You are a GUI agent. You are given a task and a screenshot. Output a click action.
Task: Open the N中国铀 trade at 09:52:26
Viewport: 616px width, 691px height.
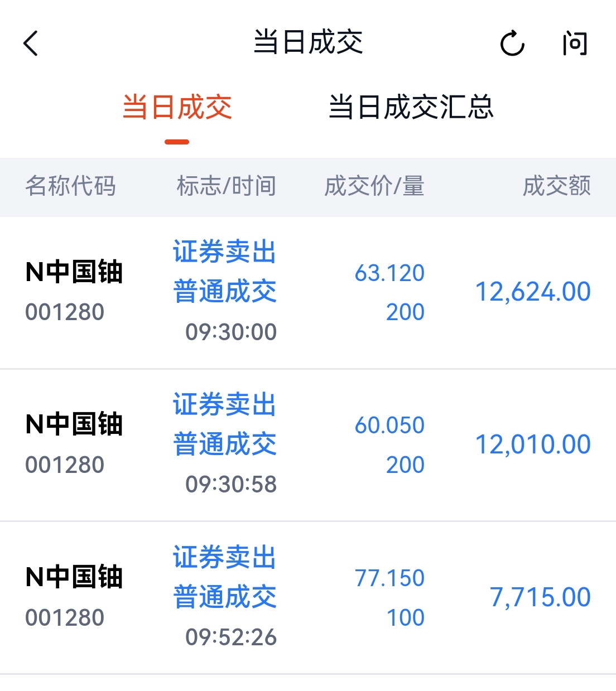(308, 598)
